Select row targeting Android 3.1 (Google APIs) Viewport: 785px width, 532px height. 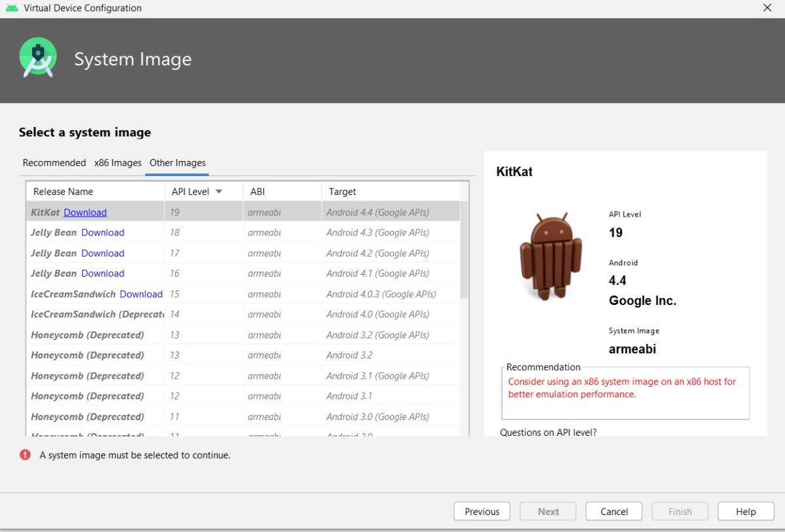coord(243,376)
